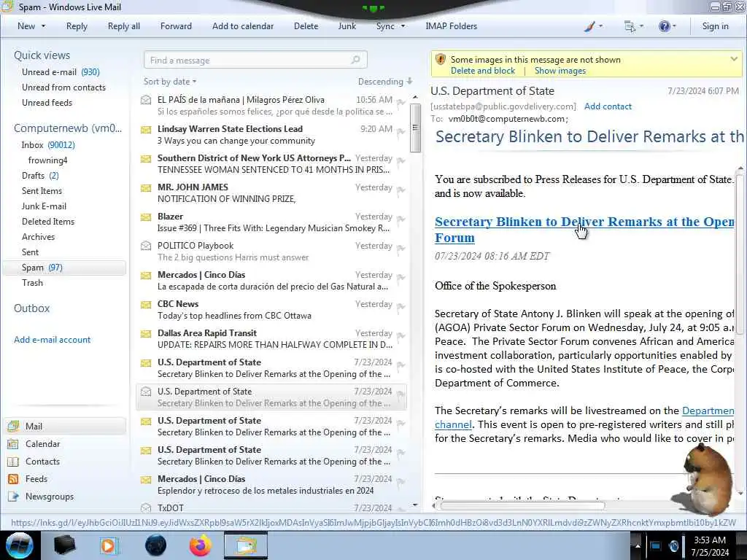
Task: Click the search magnifier in Find a message
Action: [355, 60]
